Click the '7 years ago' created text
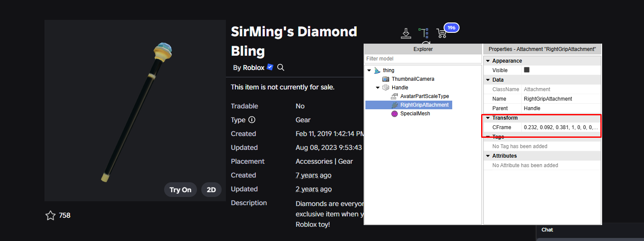This screenshot has width=644, height=241. [314, 175]
